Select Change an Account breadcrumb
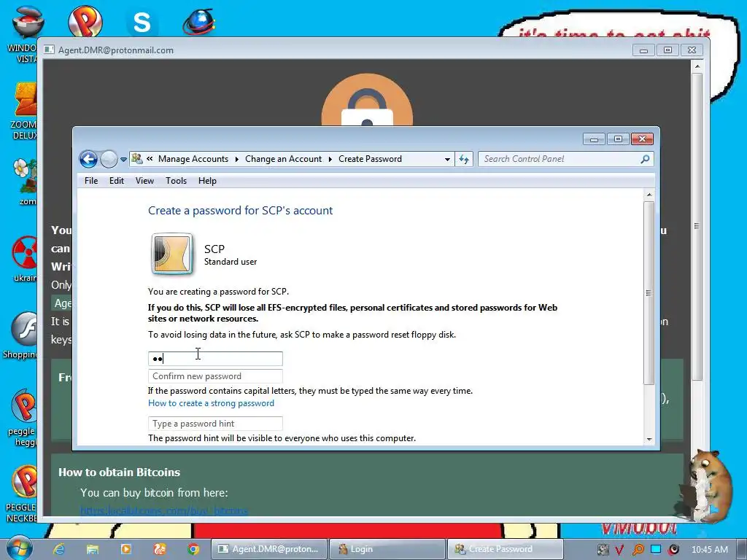The height and width of the screenshot is (560, 747). point(284,159)
